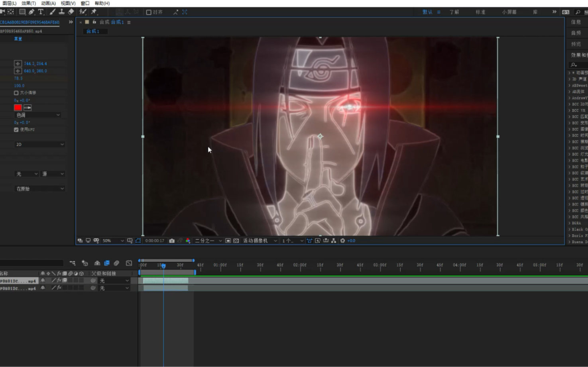Screen dimensions: 588x367
Task: Select the Puppet Pin tool
Action: [94, 12]
